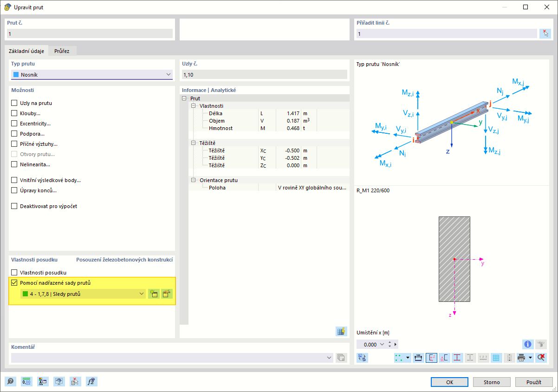The height and width of the screenshot is (392, 558).
Task: Select 'Základní údaje' tab
Action: point(26,51)
